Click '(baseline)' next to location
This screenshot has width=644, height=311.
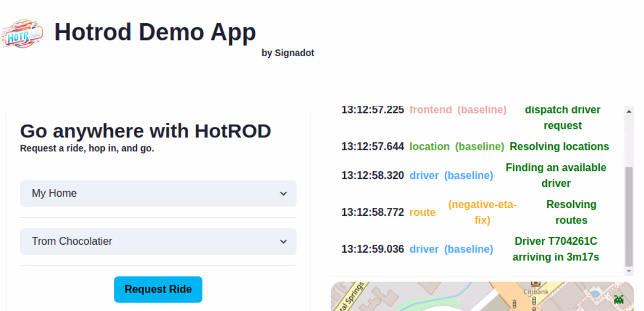tap(480, 146)
